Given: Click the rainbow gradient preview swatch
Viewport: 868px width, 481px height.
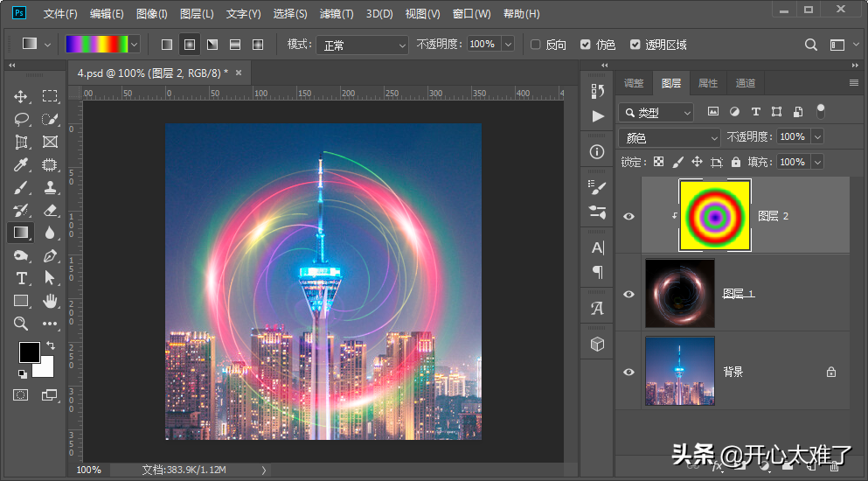Looking at the screenshot, I should coord(97,45).
